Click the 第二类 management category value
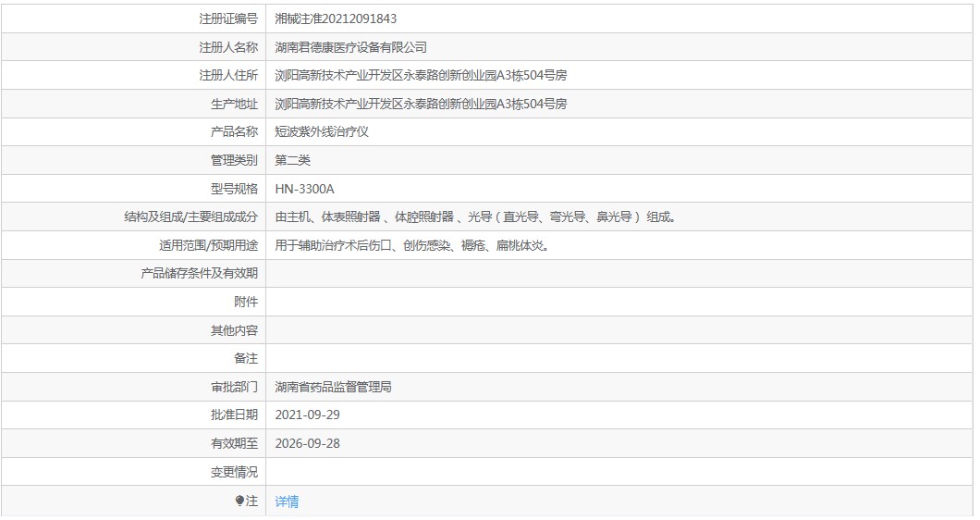The image size is (980, 520). coord(293,160)
